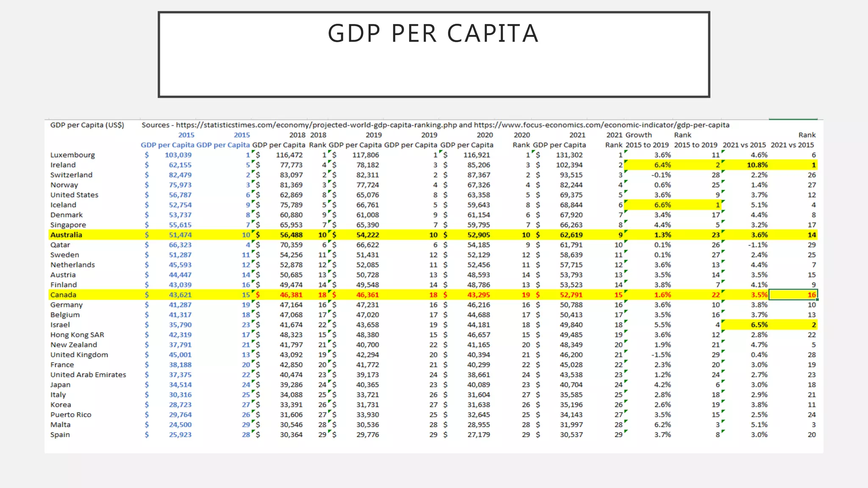Click the 'GDP per Capita (US$)' header cell
868x488 pixels.
[x=87, y=125]
